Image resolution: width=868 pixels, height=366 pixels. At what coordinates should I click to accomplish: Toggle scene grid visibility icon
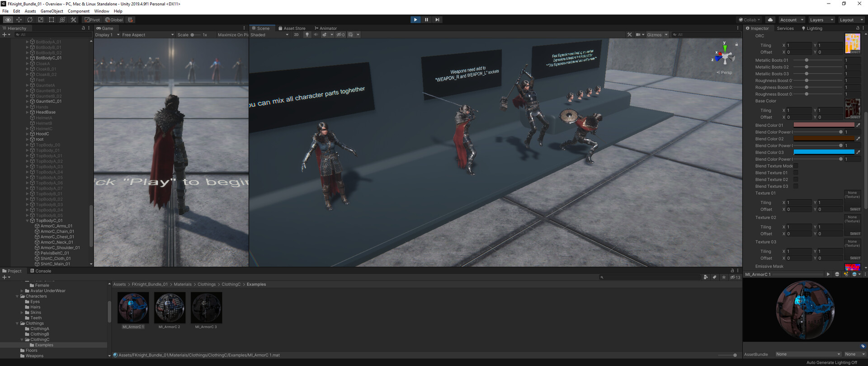click(351, 35)
